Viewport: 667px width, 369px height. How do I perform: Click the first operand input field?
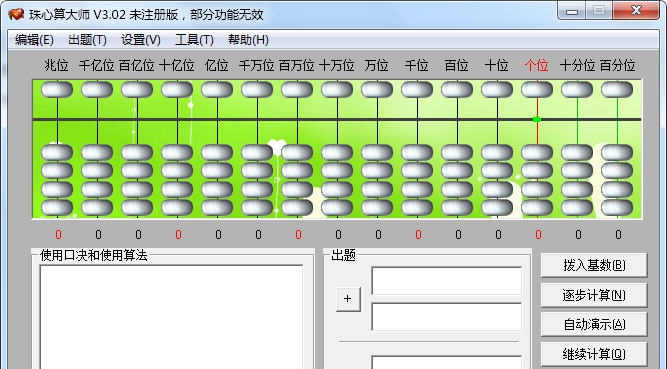pyautogui.click(x=447, y=280)
